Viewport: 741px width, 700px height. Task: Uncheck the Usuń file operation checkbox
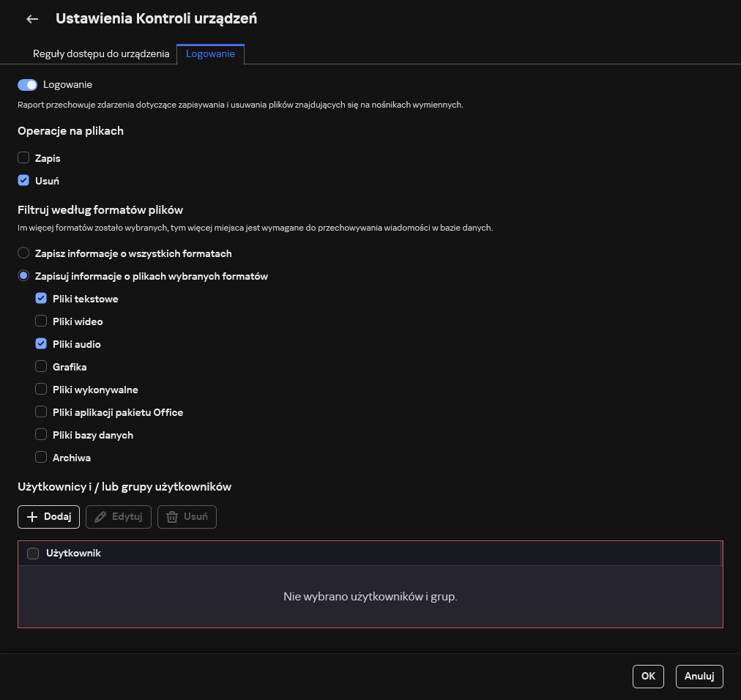(x=23, y=180)
